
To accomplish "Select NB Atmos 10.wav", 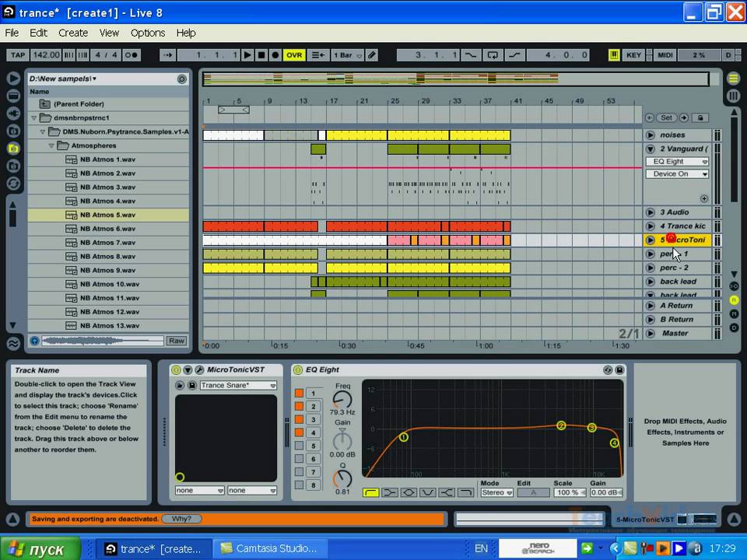I will 110,285.
